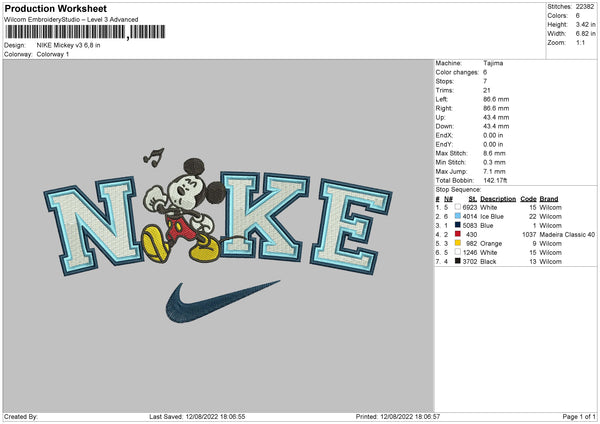Viewport: 600px width, 424px height.
Task: Choose the Black swatch for thread 3702
Action: [x=457, y=261]
